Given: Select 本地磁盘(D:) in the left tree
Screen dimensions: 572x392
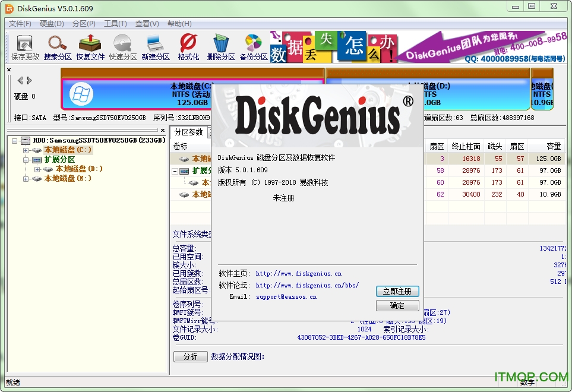Looking at the screenshot, I should [x=79, y=169].
